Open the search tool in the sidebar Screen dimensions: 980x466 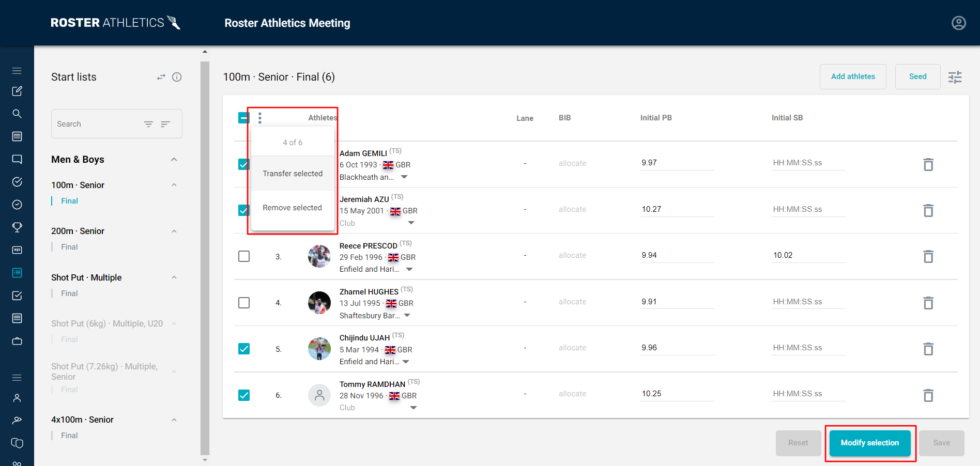17,114
